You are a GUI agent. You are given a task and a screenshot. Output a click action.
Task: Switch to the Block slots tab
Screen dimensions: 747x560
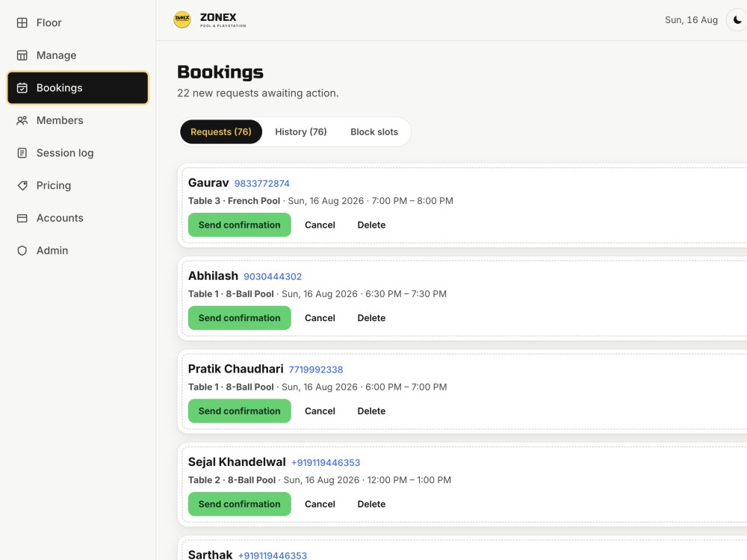tap(374, 132)
